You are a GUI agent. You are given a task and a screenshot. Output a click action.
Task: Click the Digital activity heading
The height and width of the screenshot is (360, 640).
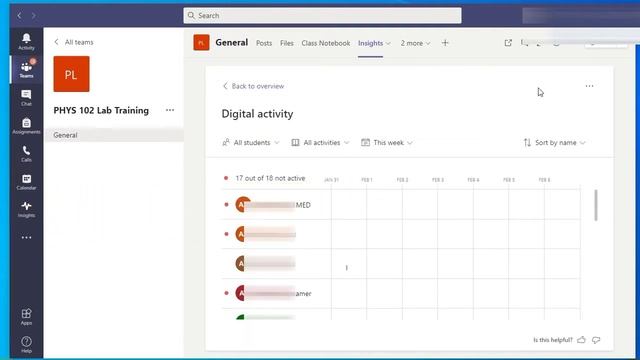[x=257, y=114]
